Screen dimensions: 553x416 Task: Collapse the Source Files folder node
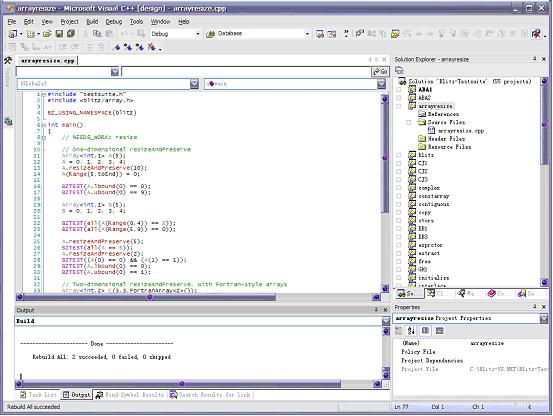pos(408,122)
